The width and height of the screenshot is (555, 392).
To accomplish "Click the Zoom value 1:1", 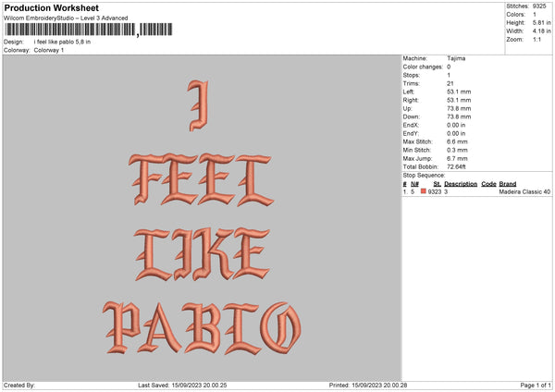I will [536, 40].
